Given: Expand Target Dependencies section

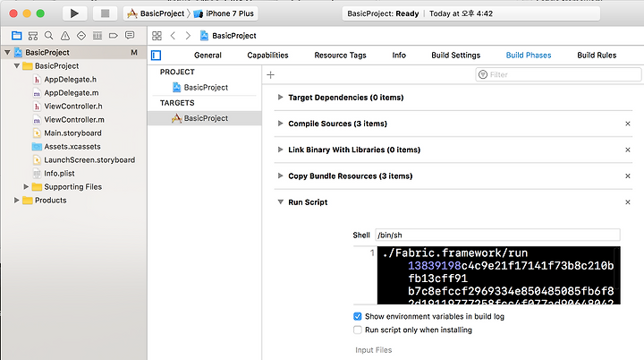Looking at the screenshot, I should (x=280, y=98).
